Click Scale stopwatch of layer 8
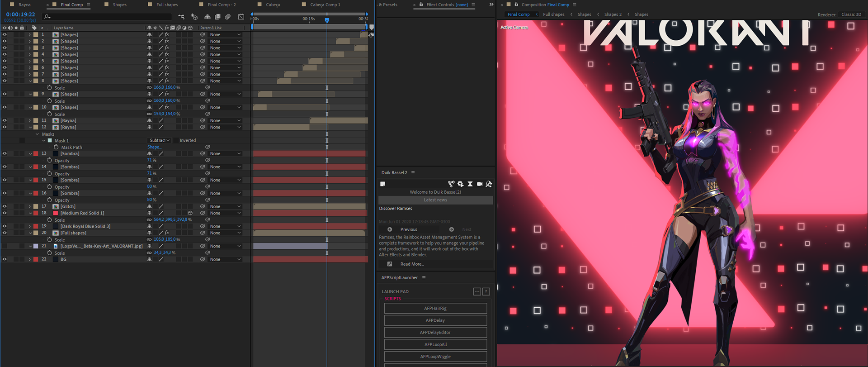 50,87
